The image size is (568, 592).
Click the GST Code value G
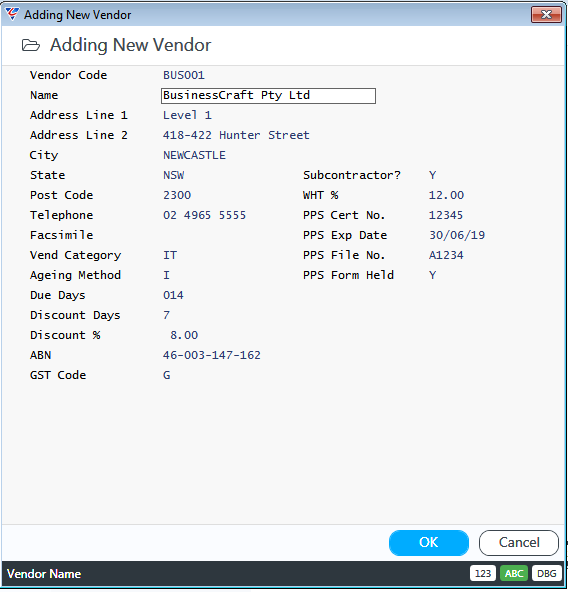click(x=167, y=375)
